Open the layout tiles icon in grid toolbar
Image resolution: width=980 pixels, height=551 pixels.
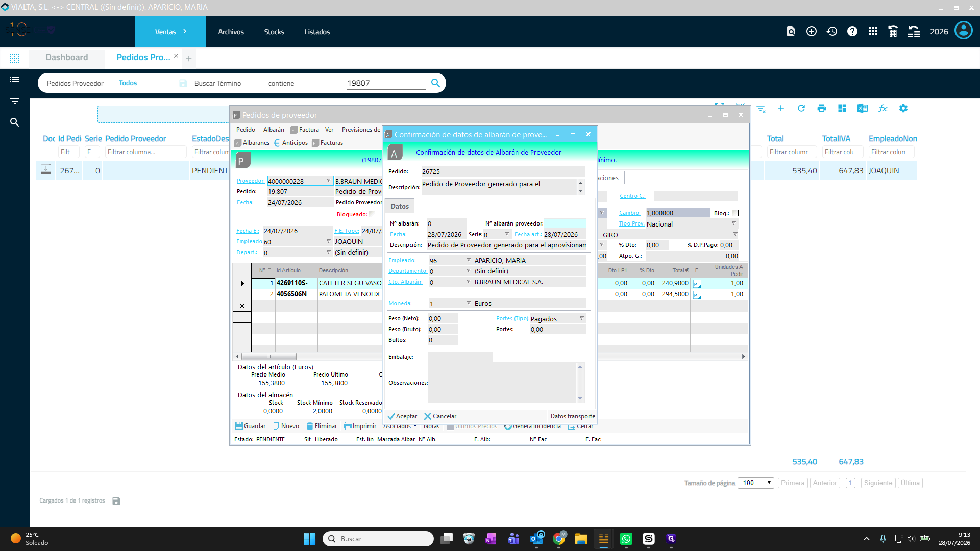pyautogui.click(x=842, y=108)
